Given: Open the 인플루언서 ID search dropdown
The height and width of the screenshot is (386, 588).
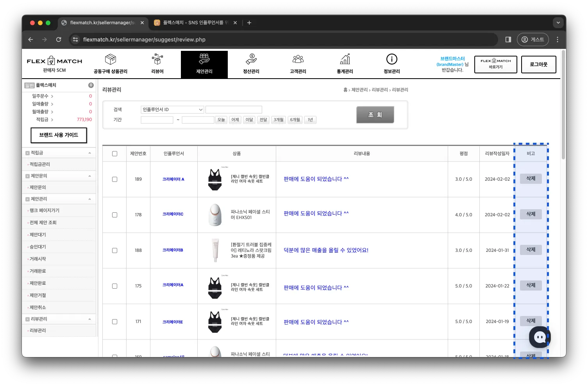Looking at the screenshot, I should [172, 110].
